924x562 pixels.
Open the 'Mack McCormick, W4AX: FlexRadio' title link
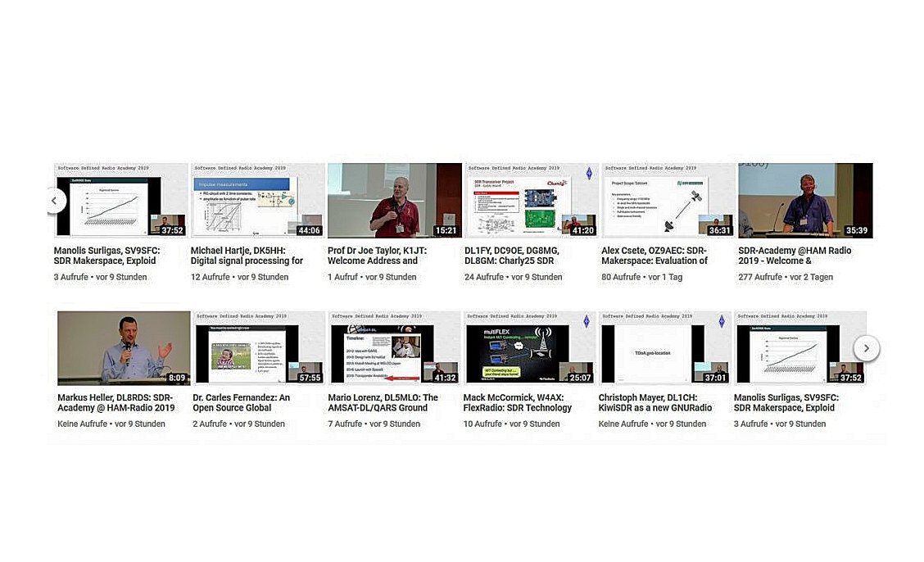pos(517,402)
